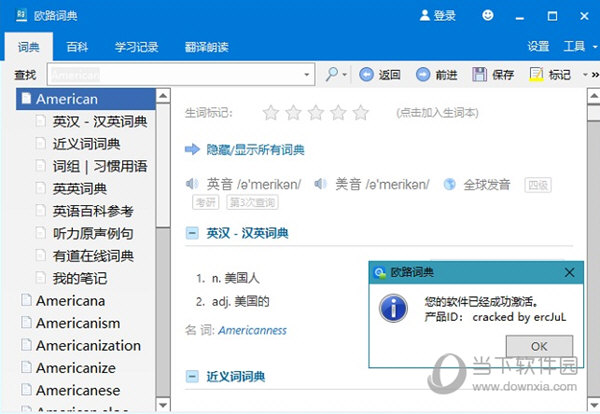600x414 pixels.
Task: Open the 学习记录 tab
Action: (137, 47)
